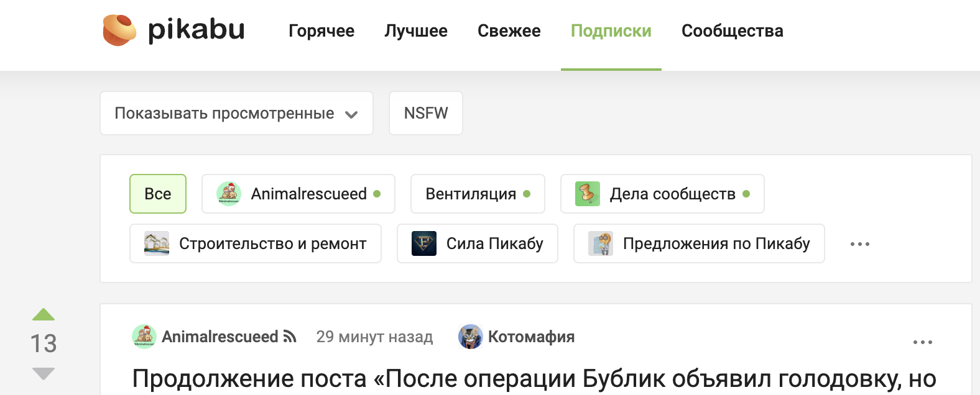Click the RSS subscribe icon next to the author

tap(290, 337)
